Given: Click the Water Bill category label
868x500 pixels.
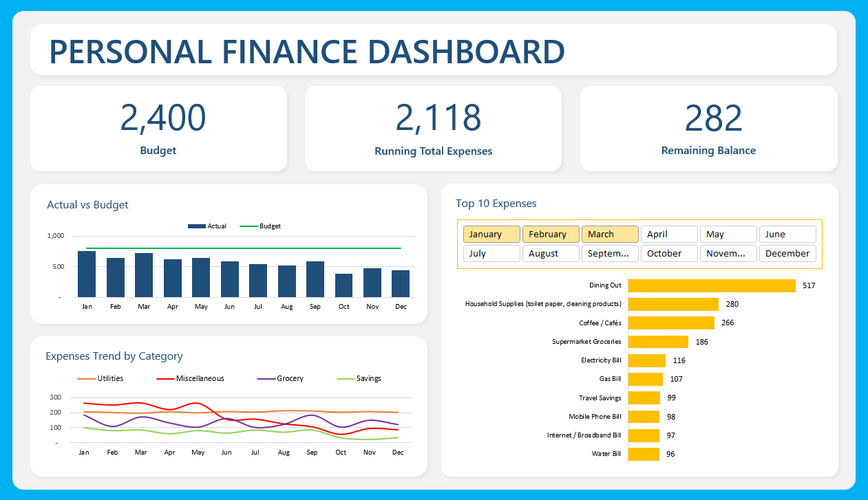Looking at the screenshot, I should [x=606, y=454].
